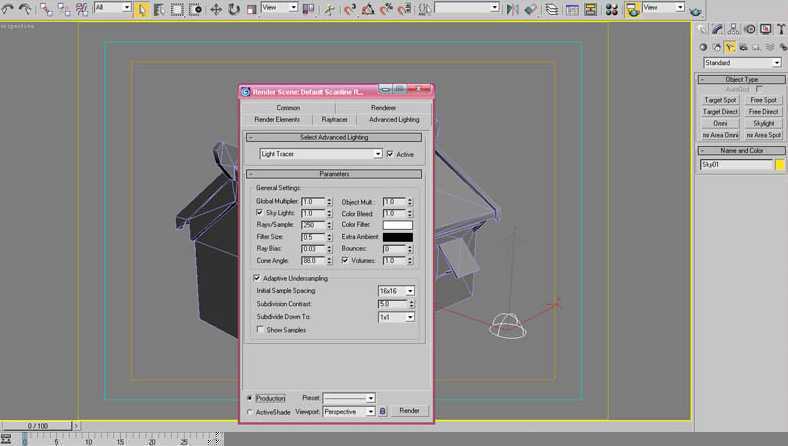Image resolution: width=788 pixels, height=446 pixels.
Task: Select the Lights category in Create panel
Action: click(x=730, y=47)
